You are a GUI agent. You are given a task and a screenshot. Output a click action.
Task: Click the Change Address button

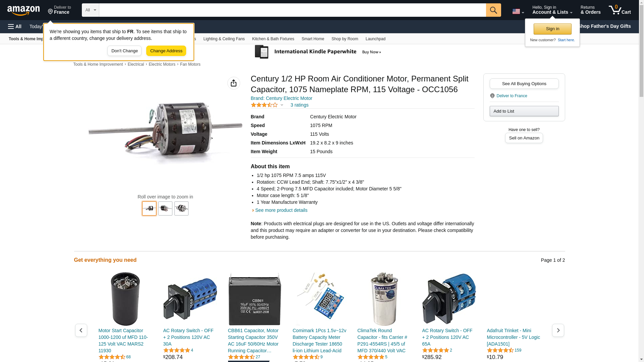tap(166, 51)
